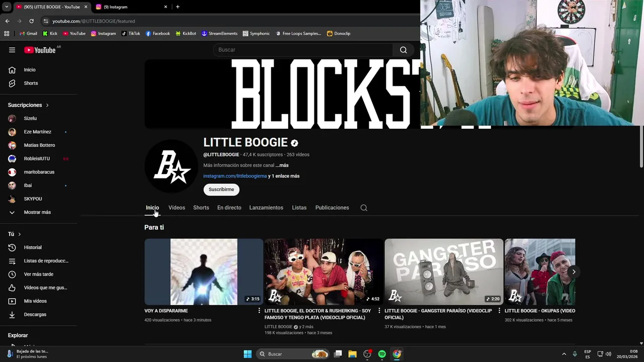Open Videos que me gustan
Screen dimensions: 644x362
click(38, 288)
